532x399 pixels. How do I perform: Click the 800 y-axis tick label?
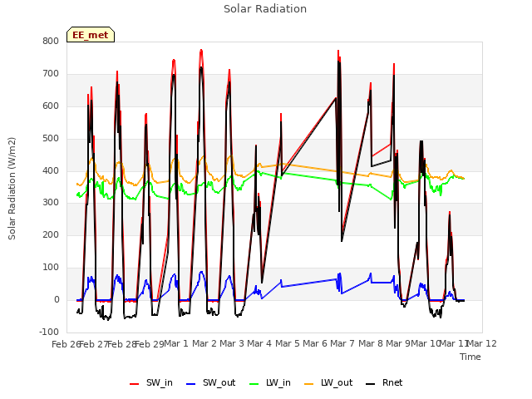tap(51, 41)
